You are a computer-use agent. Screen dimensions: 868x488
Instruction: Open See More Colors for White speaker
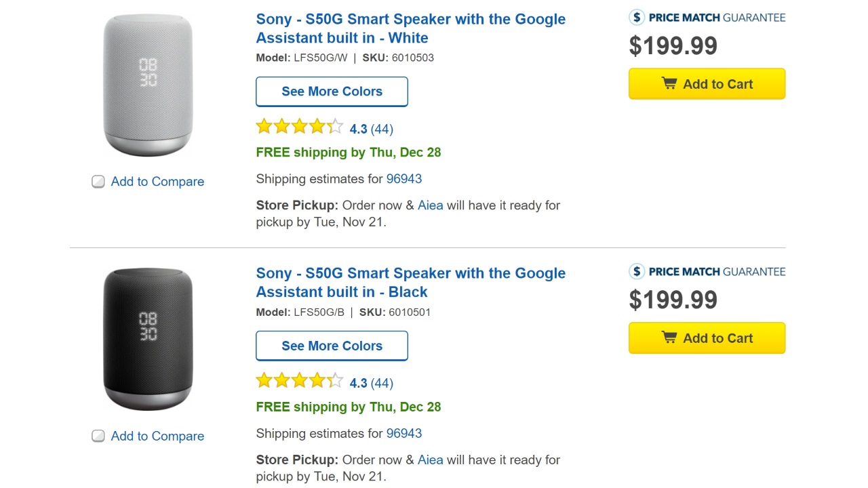(332, 91)
